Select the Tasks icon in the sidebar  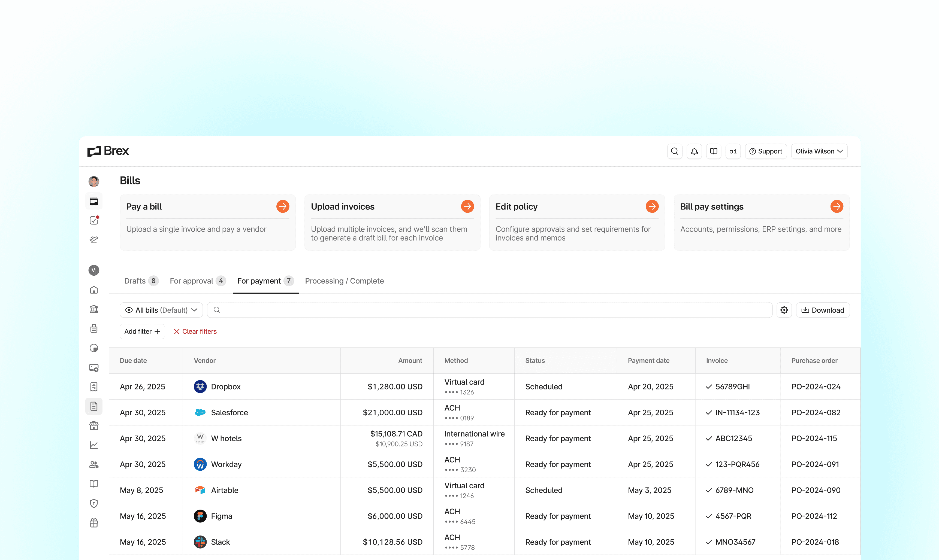point(94,220)
